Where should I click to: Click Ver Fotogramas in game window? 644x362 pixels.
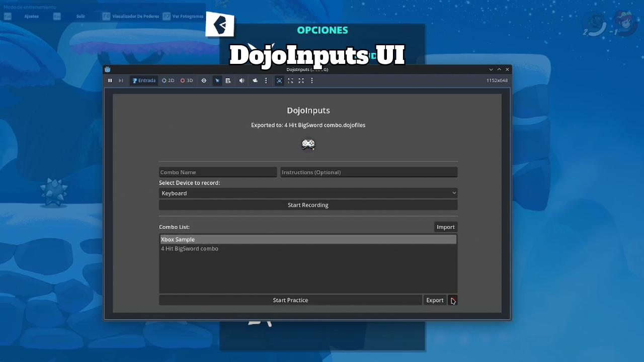pyautogui.click(x=188, y=17)
